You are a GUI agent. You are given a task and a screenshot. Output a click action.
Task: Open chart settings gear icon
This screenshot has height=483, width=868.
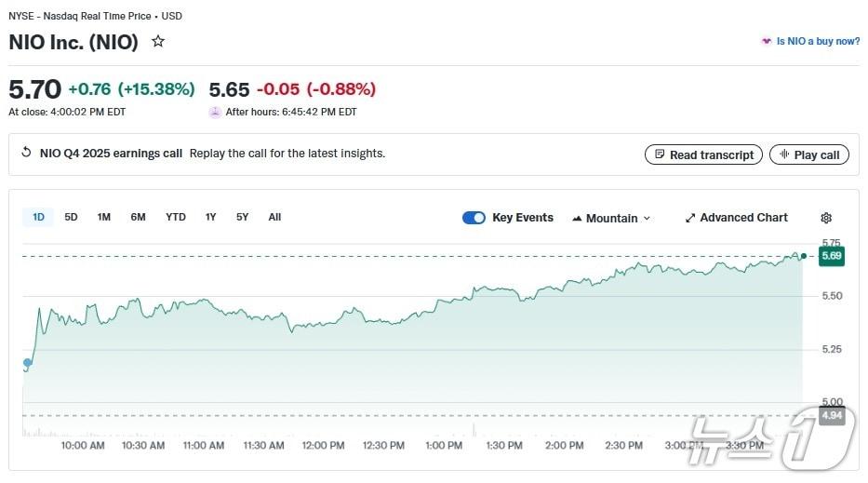pyautogui.click(x=826, y=218)
